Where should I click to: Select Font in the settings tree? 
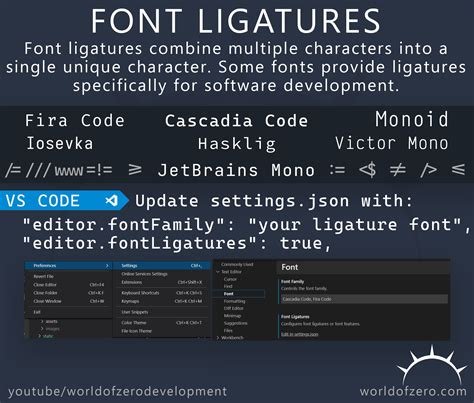[229, 294]
